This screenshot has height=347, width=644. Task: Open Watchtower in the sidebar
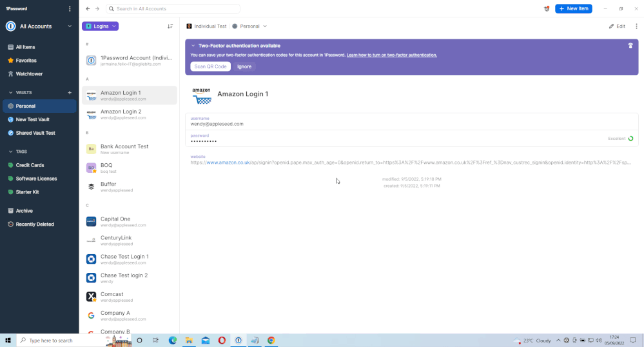29,74
